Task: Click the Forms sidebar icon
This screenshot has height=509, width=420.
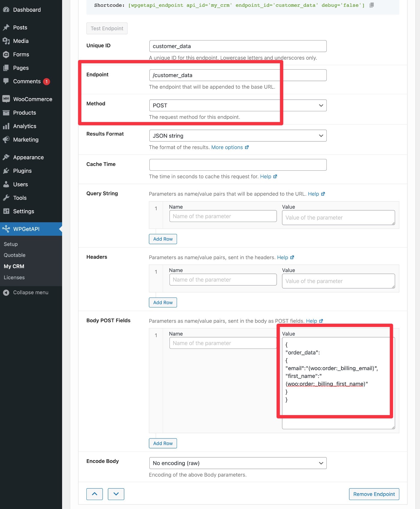Action: click(x=6, y=54)
